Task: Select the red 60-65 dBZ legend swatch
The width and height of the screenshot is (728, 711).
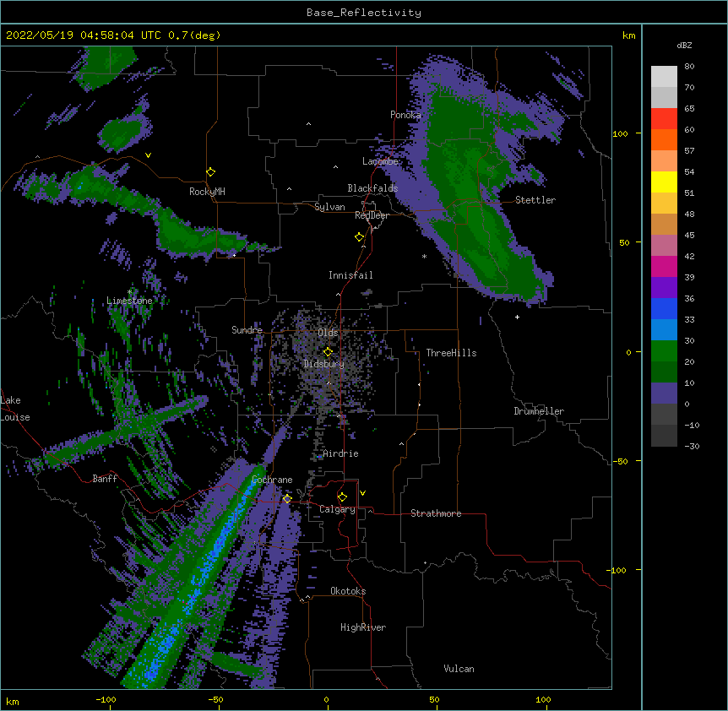Action: coord(664,119)
